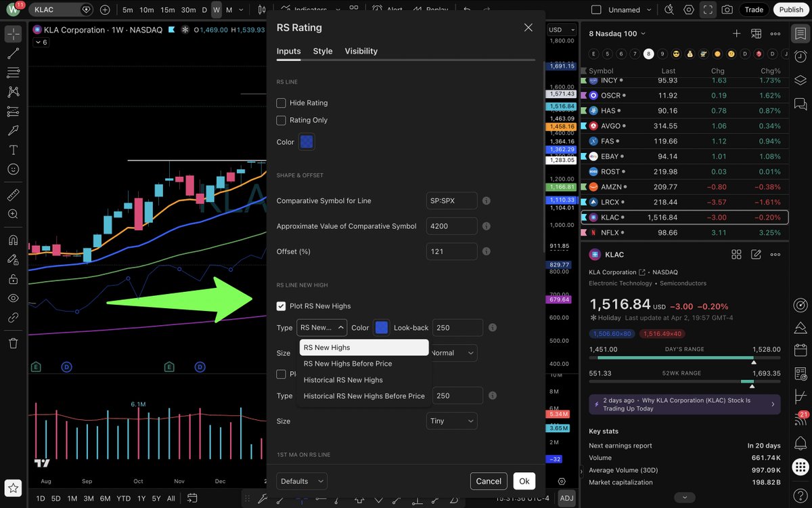Take a chart snapshot with camera icon
The image size is (812, 508).
[728, 9]
